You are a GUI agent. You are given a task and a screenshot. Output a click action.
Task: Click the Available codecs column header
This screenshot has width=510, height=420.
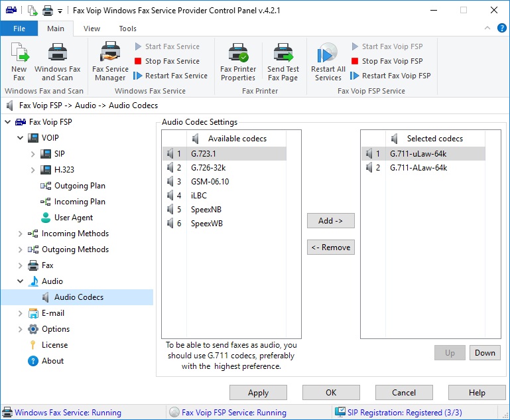[x=237, y=139]
